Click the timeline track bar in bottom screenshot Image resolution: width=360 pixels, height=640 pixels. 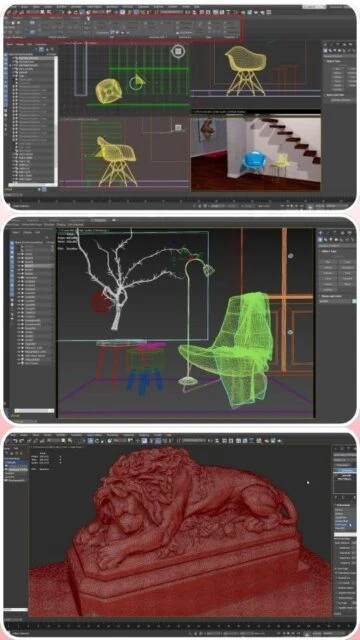click(180, 625)
